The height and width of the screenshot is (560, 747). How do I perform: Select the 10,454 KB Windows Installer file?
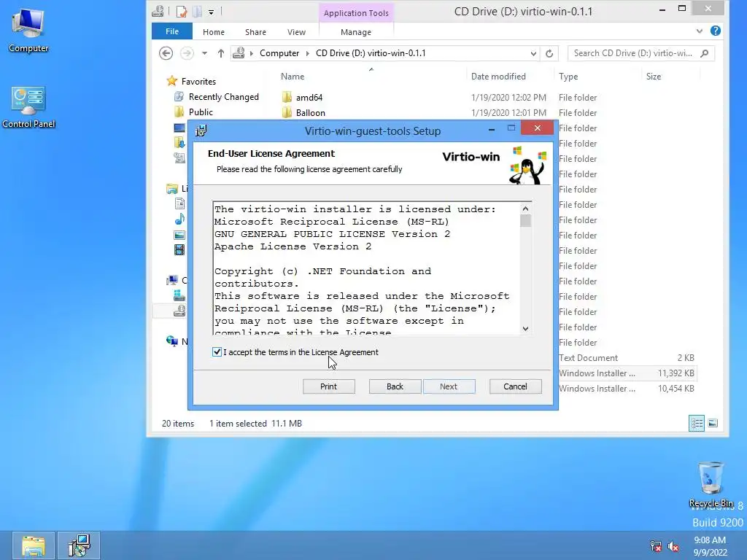point(627,389)
